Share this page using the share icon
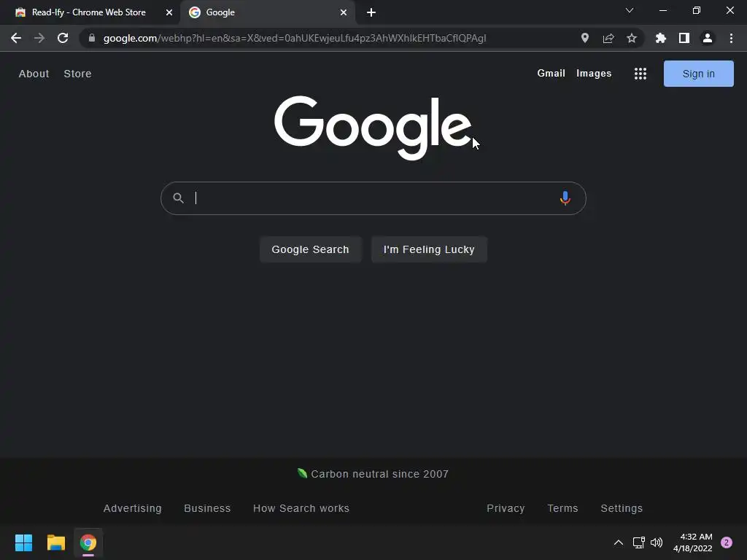The image size is (747, 560). (608, 38)
